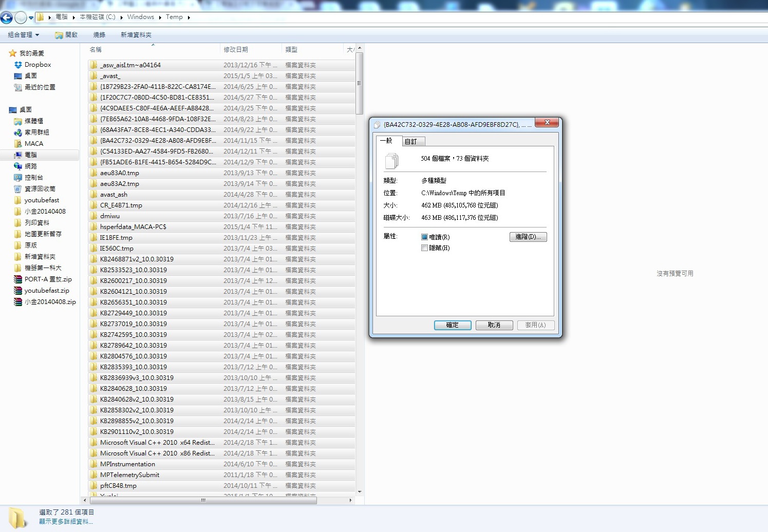Click the 取消 cancel button
This screenshot has width=768, height=532.
pyautogui.click(x=494, y=325)
